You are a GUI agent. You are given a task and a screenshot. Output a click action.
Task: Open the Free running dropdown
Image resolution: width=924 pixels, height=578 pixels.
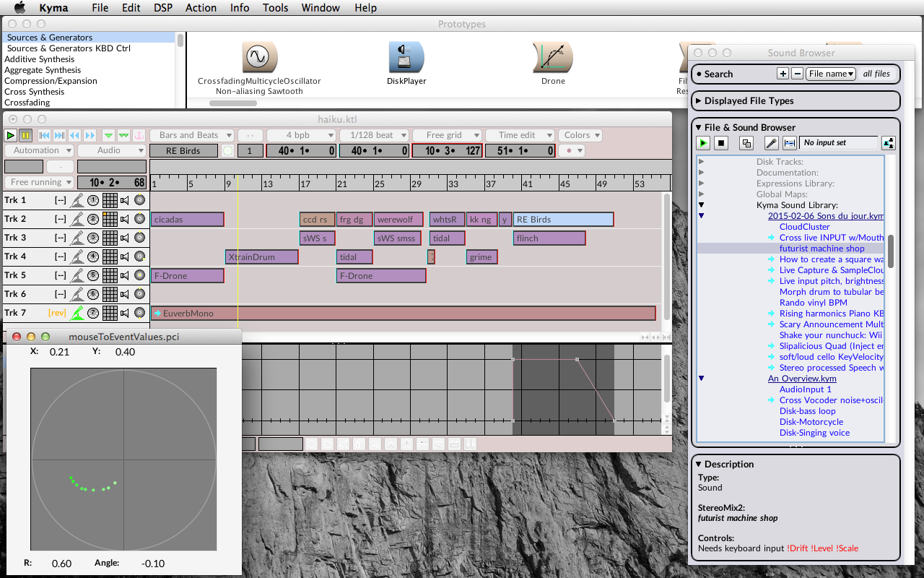[39, 182]
